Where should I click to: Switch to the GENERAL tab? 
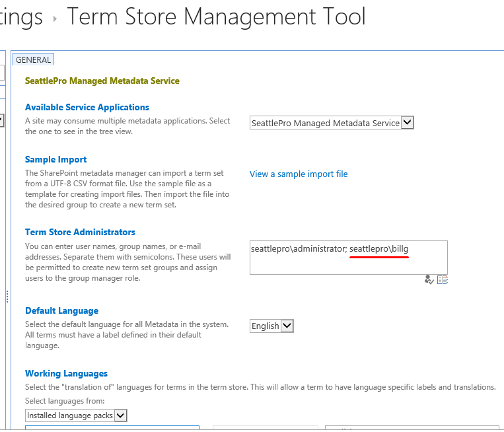click(x=33, y=60)
